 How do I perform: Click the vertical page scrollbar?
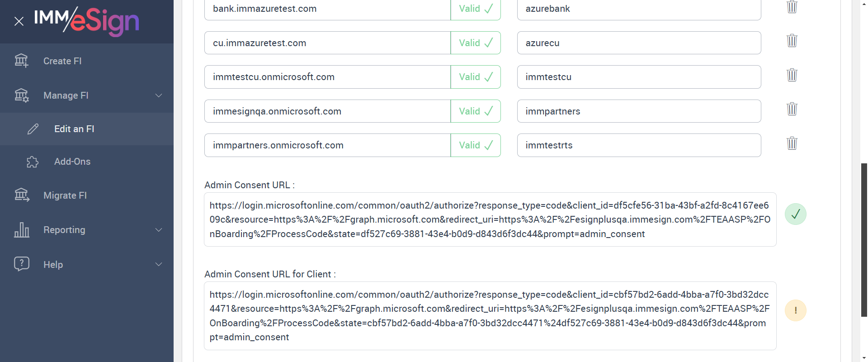864,240
